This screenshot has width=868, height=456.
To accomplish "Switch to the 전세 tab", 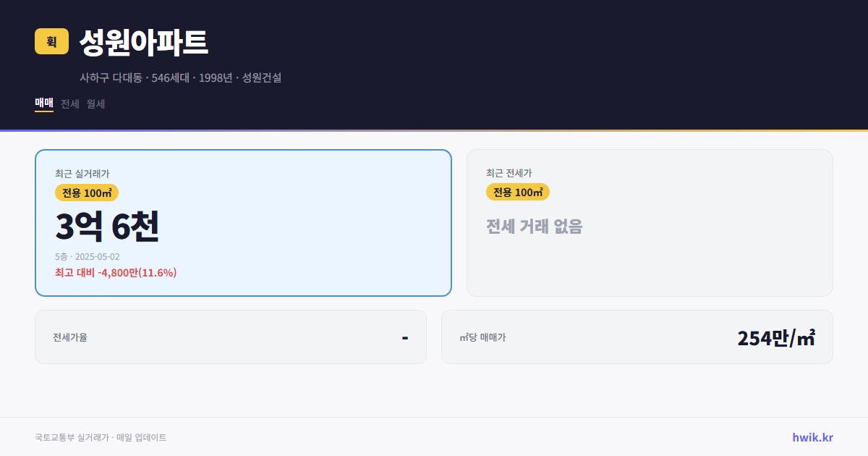I will point(68,104).
